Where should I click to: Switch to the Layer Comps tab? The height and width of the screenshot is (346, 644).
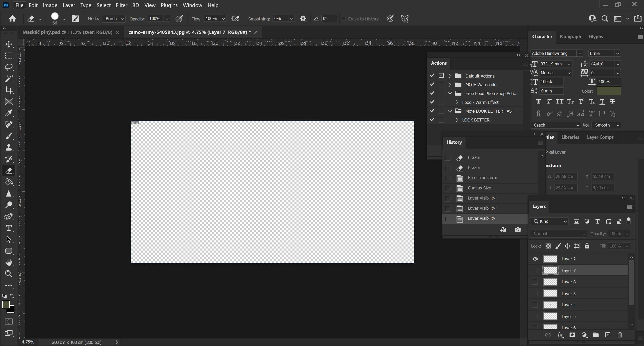[600, 137]
